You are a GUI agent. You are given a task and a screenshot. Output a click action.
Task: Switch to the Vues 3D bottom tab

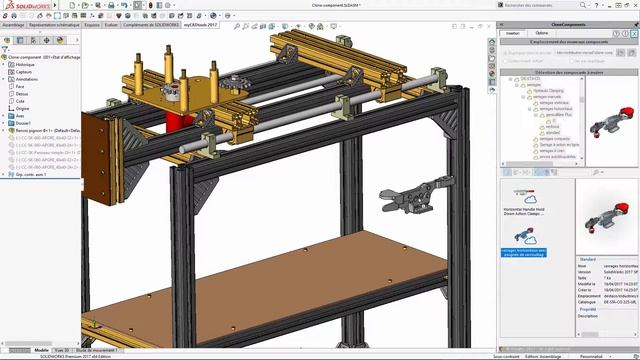[62, 350]
